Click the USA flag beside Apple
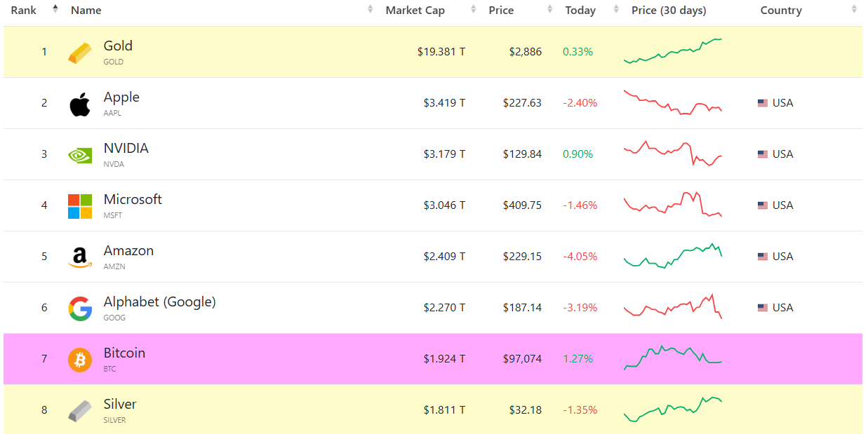This screenshot has height=434, width=868. coord(763,103)
